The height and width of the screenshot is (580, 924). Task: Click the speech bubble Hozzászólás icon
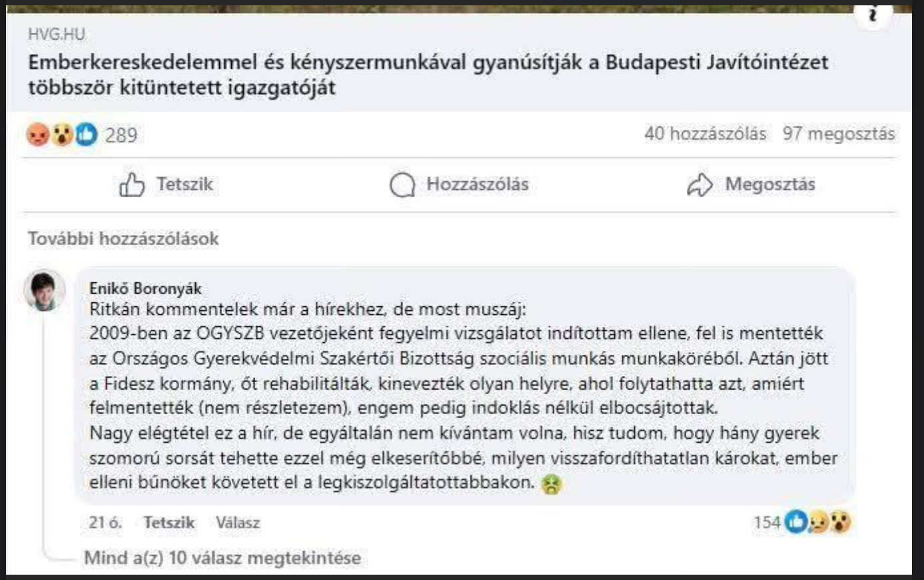pyautogui.click(x=402, y=185)
